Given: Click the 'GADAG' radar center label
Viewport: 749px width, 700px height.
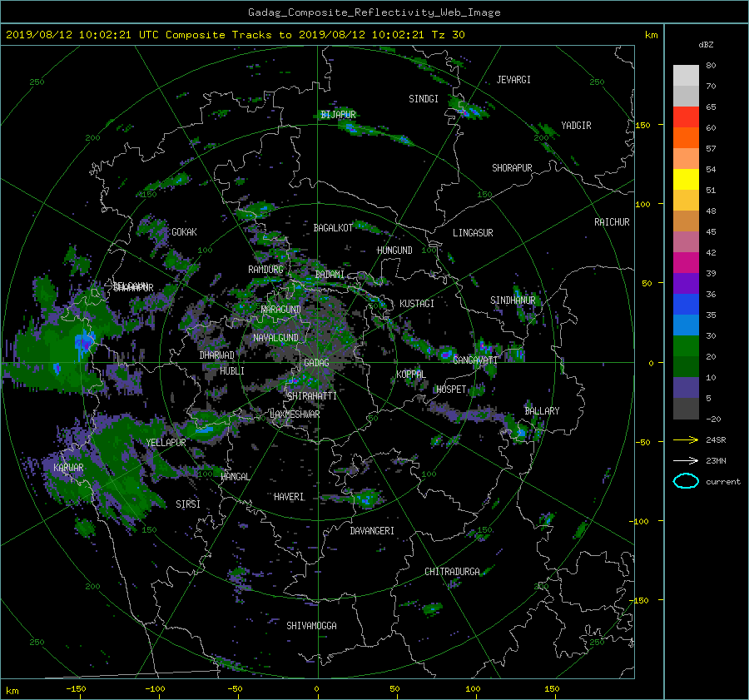Looking at the screenshot, I should point(316,363).
